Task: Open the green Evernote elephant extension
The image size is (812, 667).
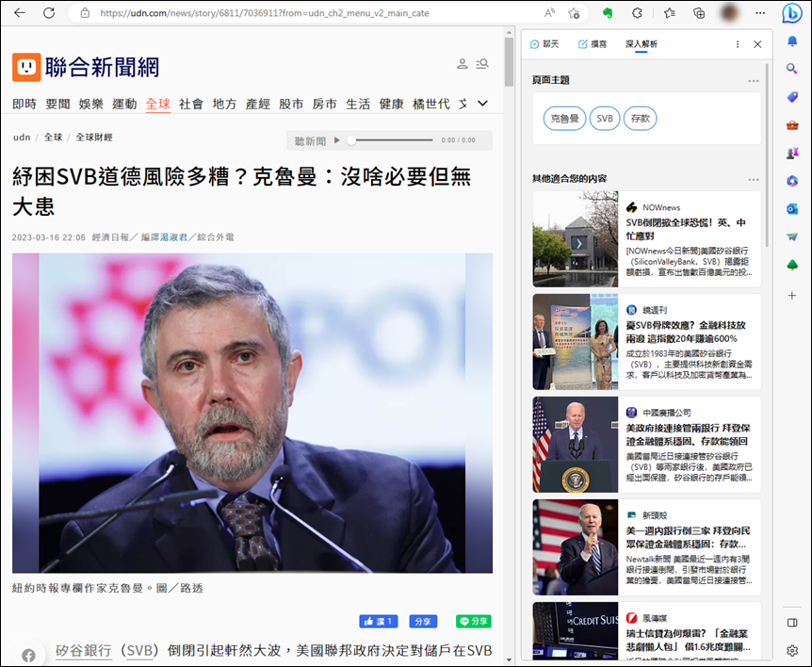Action: pos(608,13)
